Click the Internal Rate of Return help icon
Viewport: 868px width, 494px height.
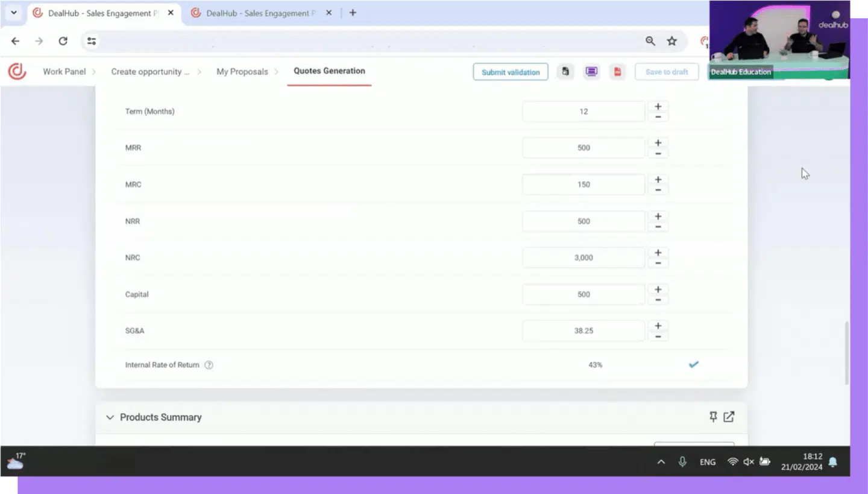click(x=209, y=364)
